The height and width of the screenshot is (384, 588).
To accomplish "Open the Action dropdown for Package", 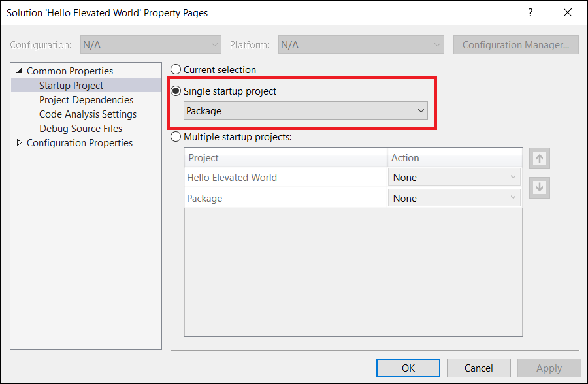I will [512, 198].
